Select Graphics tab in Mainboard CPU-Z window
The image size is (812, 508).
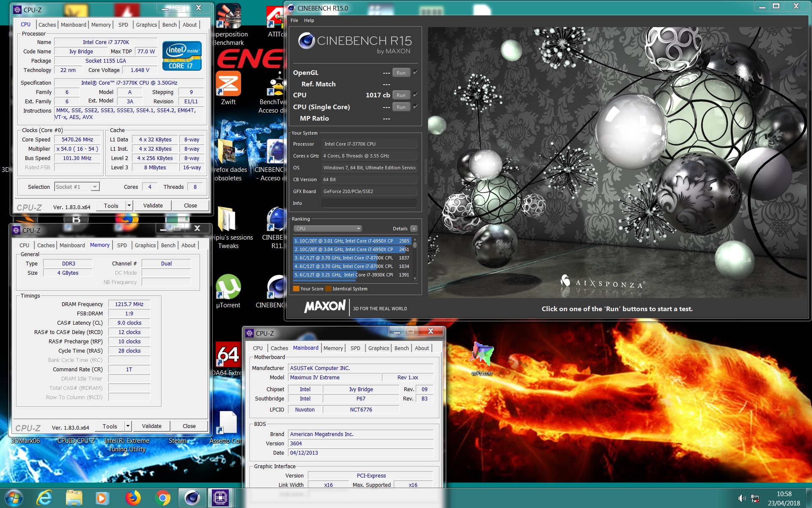pyautogui.click(x=379, y=348)
